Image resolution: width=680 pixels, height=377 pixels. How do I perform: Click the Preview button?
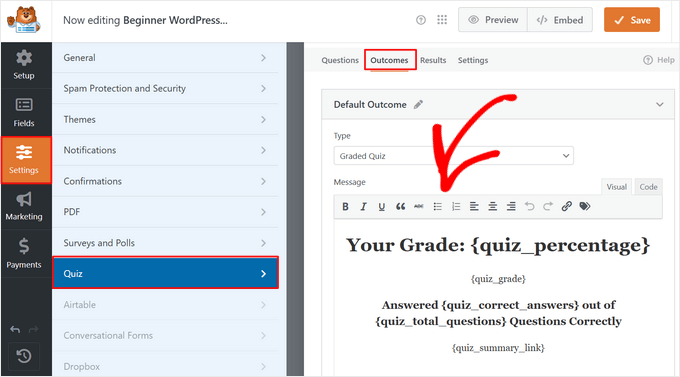point(493,20)
